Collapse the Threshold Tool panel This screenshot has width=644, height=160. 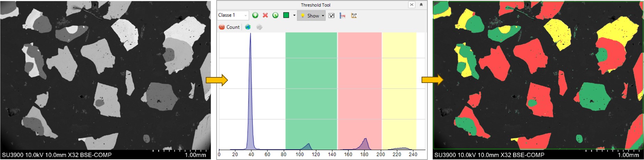click(421, 5)
